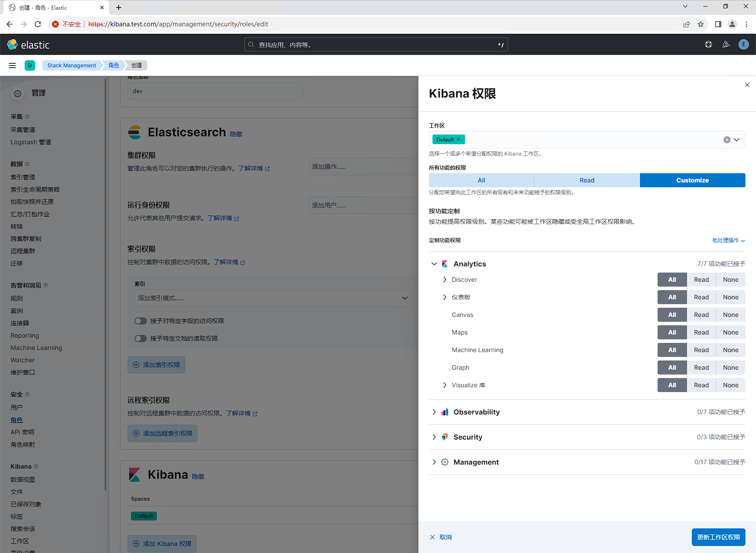756x553 pixels.
Task: Click the green D space avatar
Action: 30,65
